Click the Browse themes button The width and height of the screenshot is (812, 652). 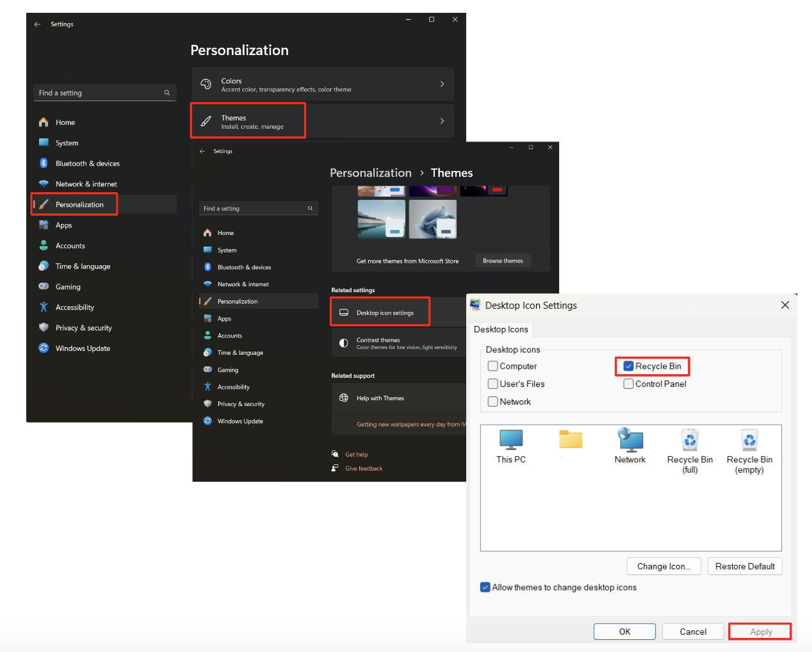503,260
